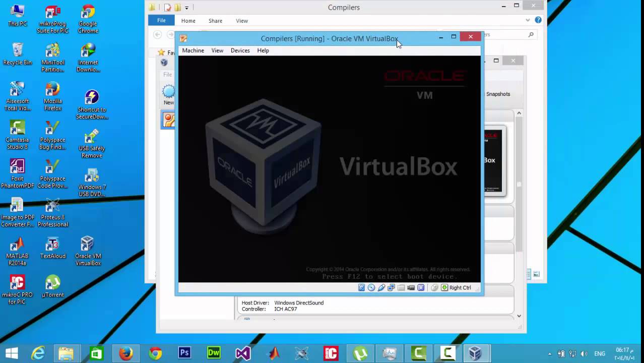644x363 pixels.
Task: Open the Devices menu
Action: point(240,50)
